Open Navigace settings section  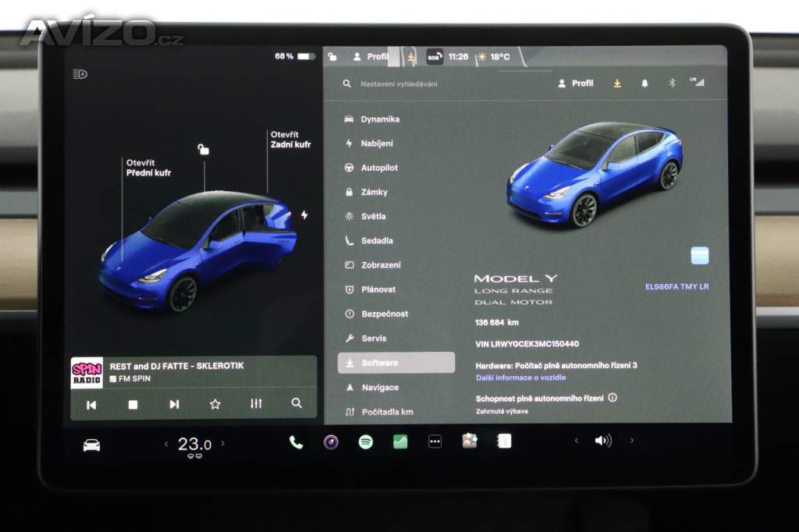point(380,388)
